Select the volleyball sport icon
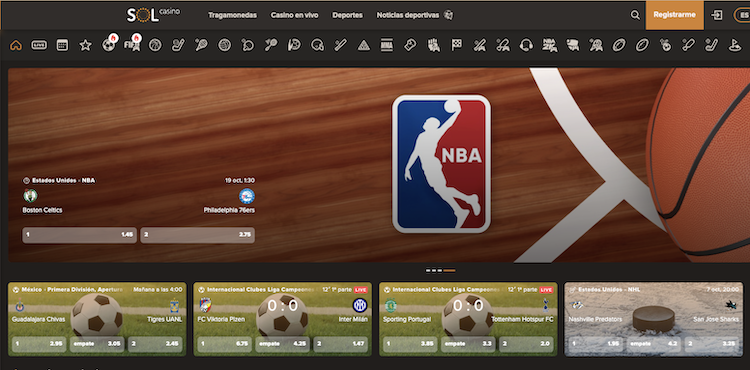Image resolution: width=750 pixels, height=370 pixels. click(x=224, y=45)
